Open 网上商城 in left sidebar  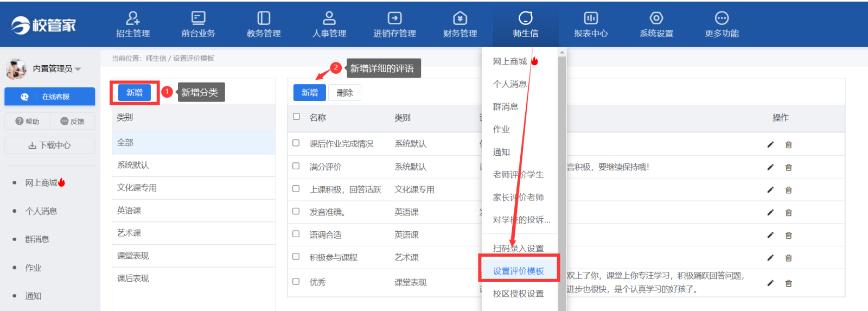coord(45,183)
